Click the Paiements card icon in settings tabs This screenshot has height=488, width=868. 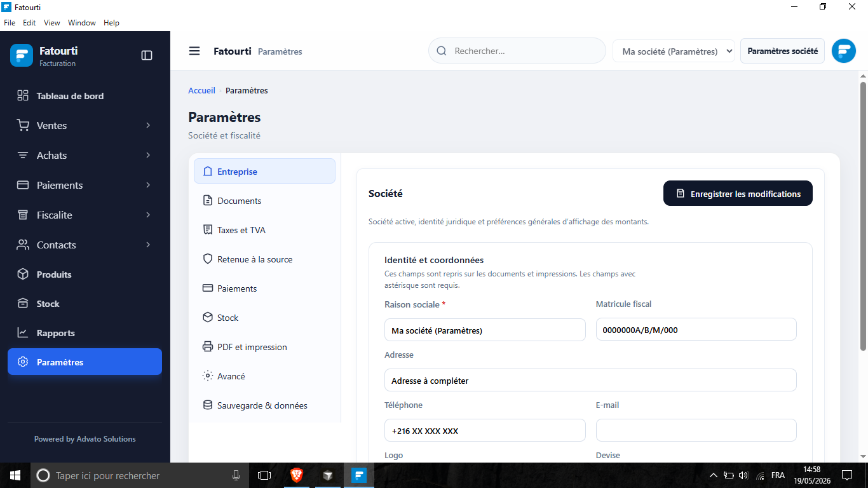207,288
